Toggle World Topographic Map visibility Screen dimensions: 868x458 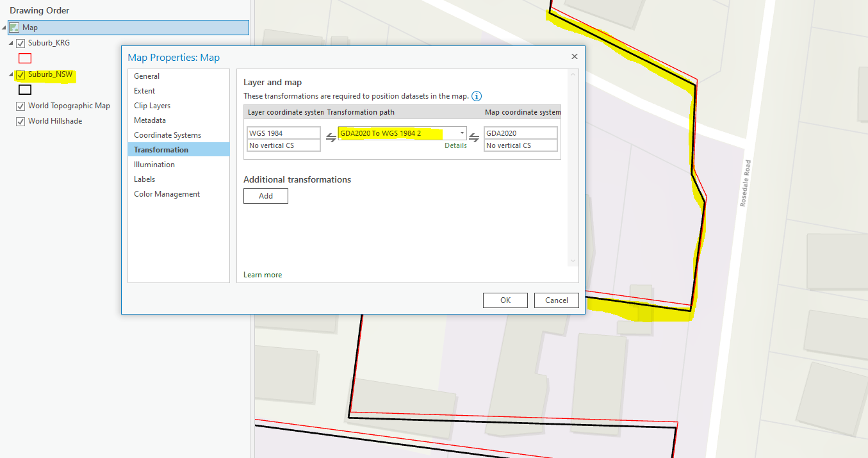[x=20, y=106]
